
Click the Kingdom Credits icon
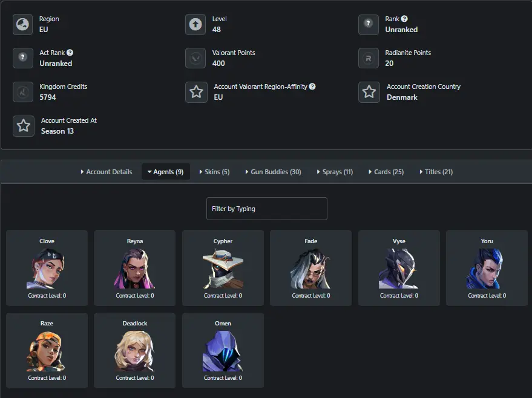tap(23, 92)
